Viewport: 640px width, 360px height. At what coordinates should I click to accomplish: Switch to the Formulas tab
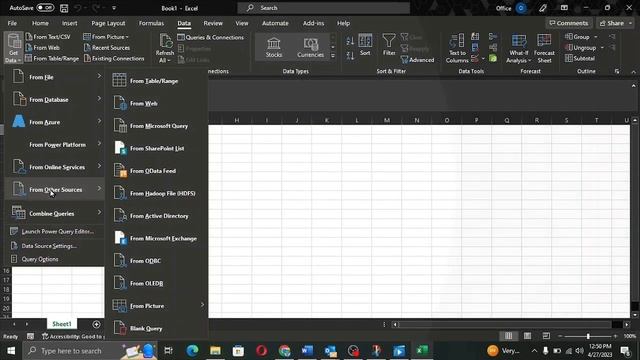[x=151, y=23]
